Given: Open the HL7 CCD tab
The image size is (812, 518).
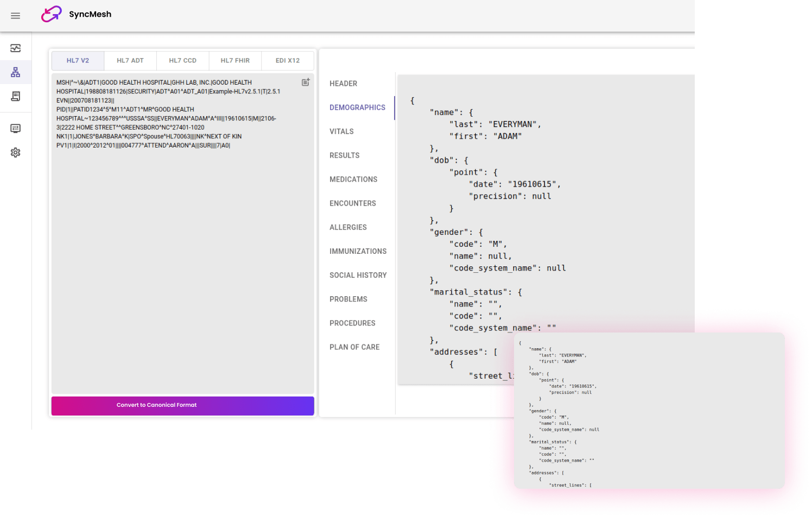Looking at the screenshot, I should click(182, 60).
